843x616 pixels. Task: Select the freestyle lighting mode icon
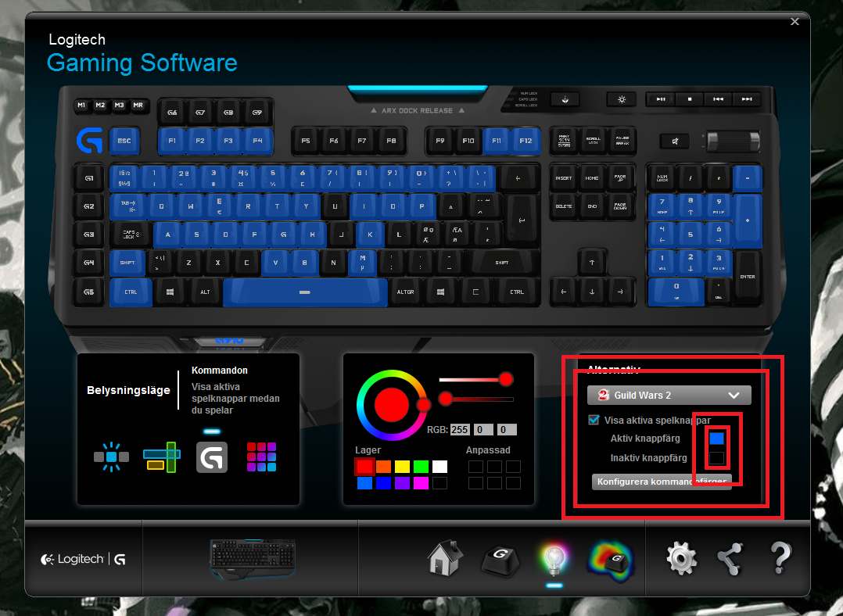[111, 457]
